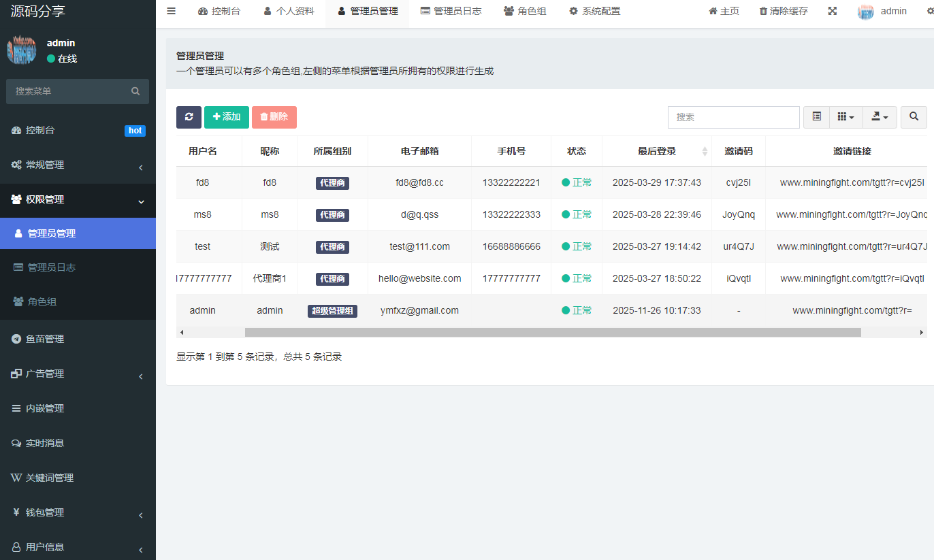Viewport: 934px width, 560px height.
Task: Click the fullscreen expand icon in header
Action: pyautogui.click(x=832, y=11)
